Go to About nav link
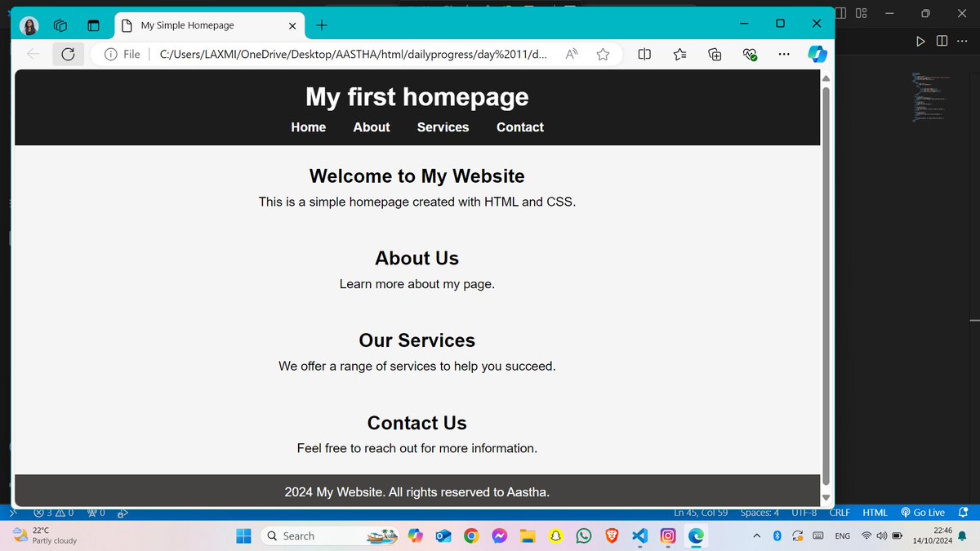This screenshot has width=980, height=551. pos(372,127)
